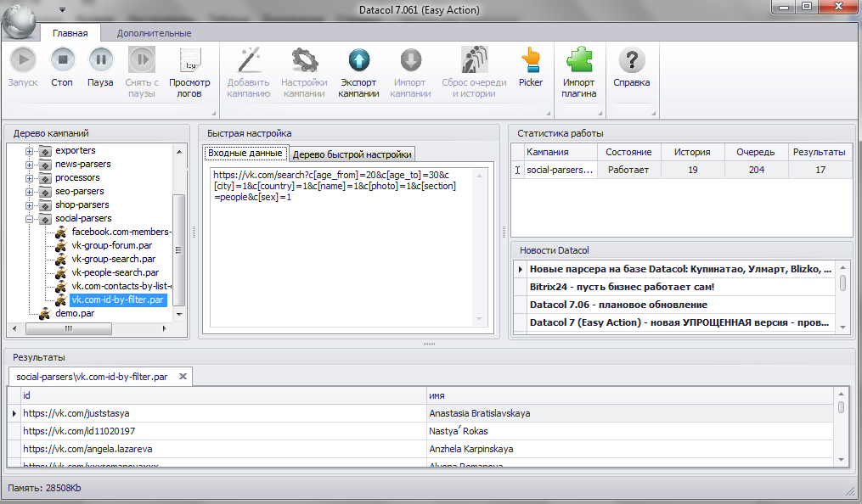Click the social-parsers… row in statistics table
This screenshot has height=504, width=862.
[x=681, y=171]
